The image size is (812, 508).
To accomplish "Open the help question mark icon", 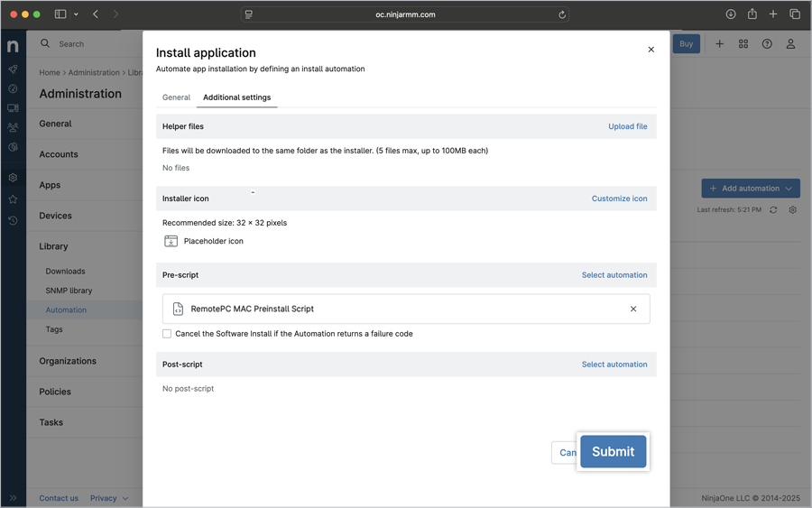I will 767,44.
